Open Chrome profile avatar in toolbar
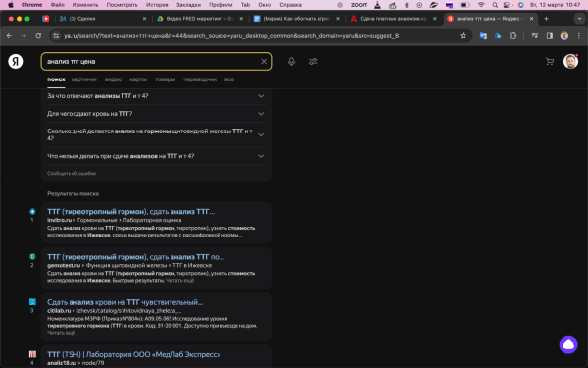The height and width of the screenshot is (368, 588). click(x=564, y=36)
